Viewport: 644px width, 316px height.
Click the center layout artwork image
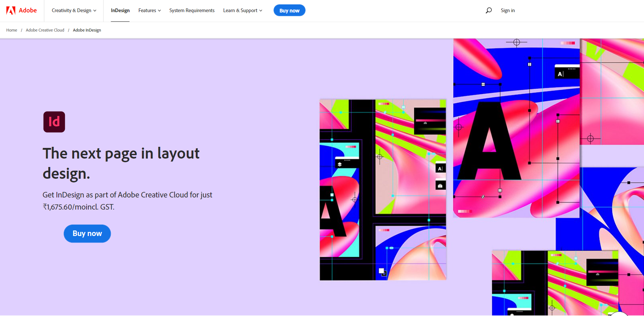(x=383, y=190)
